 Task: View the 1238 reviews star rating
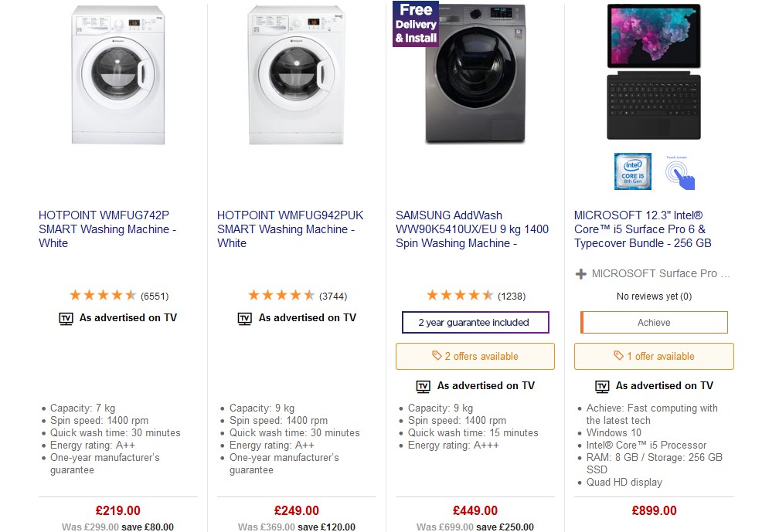click(460, 295)
